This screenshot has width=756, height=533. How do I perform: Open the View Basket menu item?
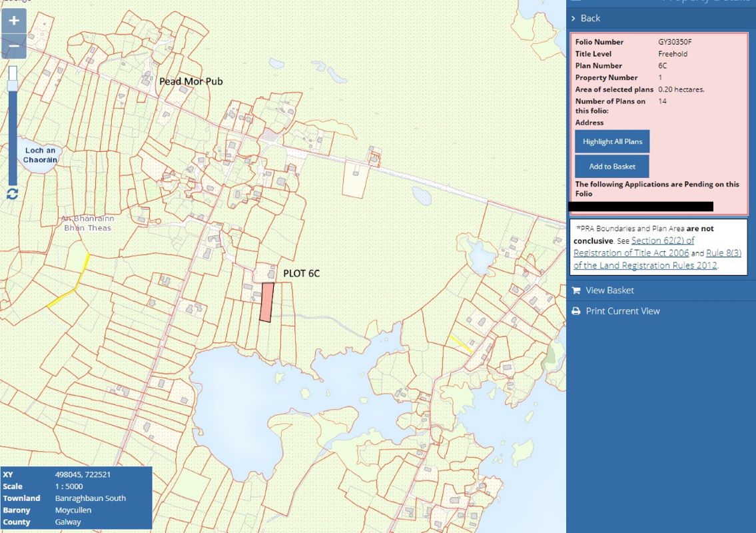609,290
